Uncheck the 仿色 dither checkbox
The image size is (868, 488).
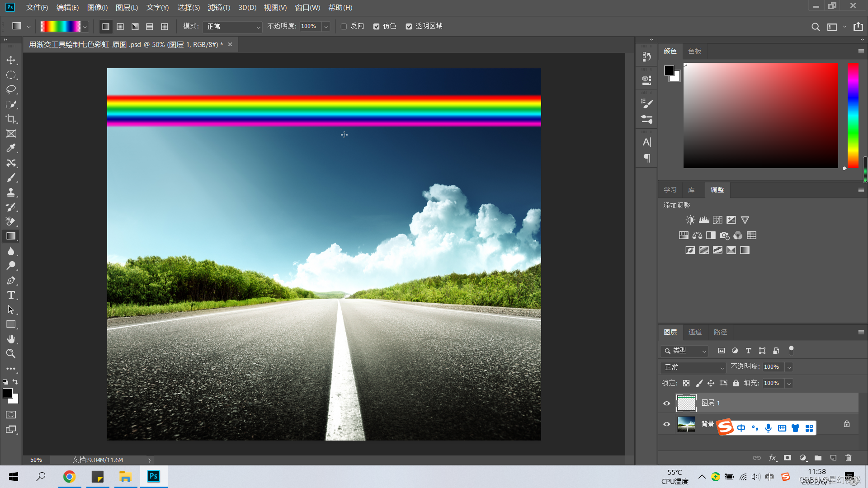(x=376, y=27)
